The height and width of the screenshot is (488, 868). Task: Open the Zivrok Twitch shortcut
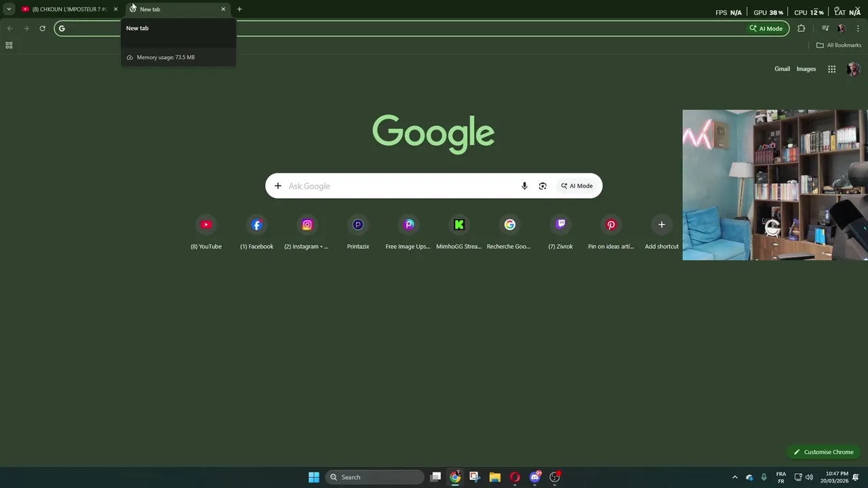tap(560, 232)
